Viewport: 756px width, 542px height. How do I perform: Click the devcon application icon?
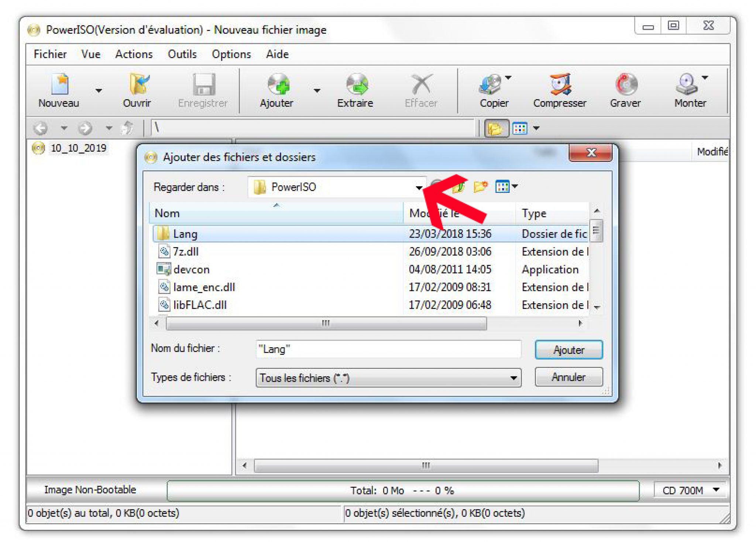coord(164,269)
